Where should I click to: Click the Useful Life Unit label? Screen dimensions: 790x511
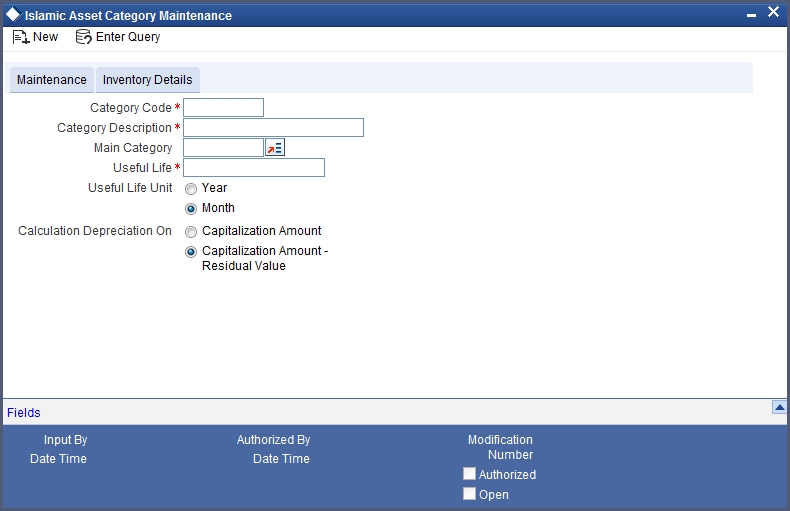point(130,188)
